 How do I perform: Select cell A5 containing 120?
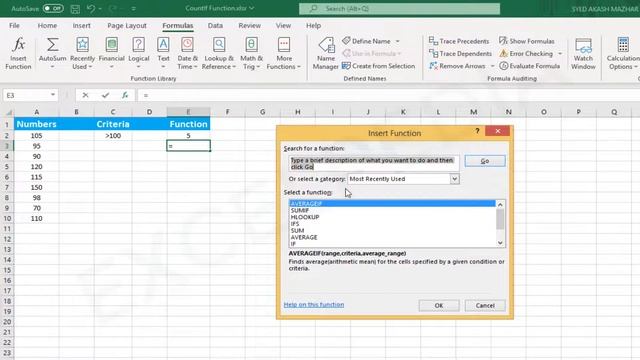(x=37, y=167)
